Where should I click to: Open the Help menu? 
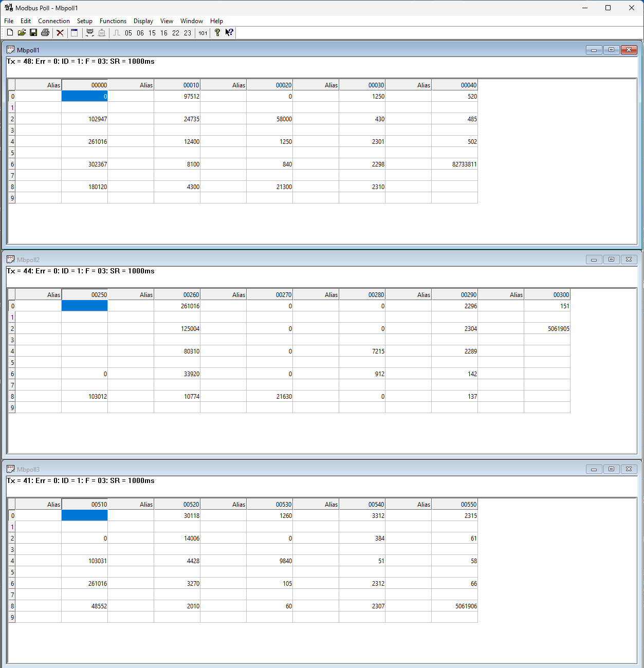[216, 21]
